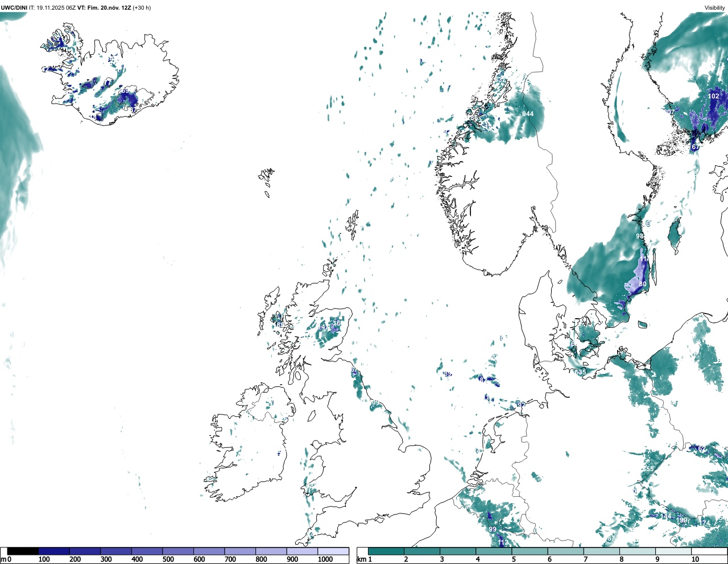Screen dimensions: 728x564
Task: Click the black 0–100 m legend swatch
Action: (x=23, y=551)
